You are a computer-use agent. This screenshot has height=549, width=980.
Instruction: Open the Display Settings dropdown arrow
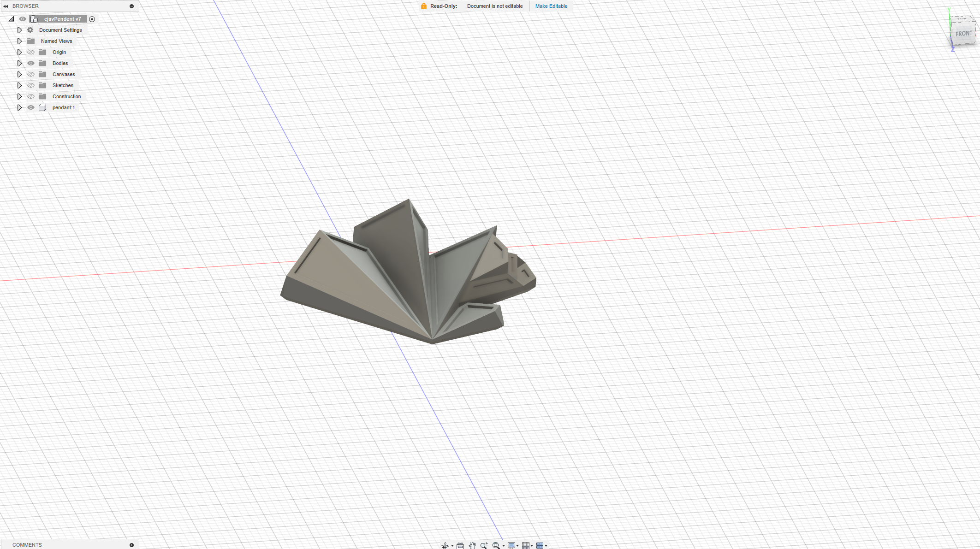coord(517,546)
